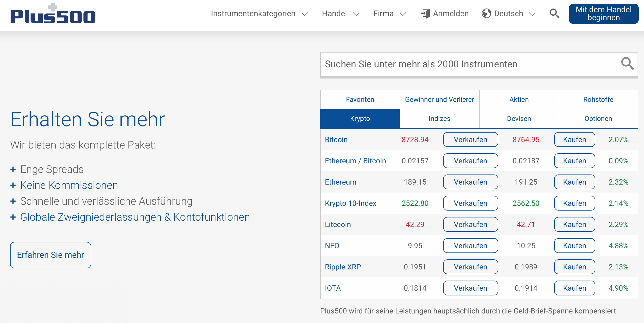Click Verkaufen for Ripple XRP
Screen dimensions: 644x323
coord(470,267)
